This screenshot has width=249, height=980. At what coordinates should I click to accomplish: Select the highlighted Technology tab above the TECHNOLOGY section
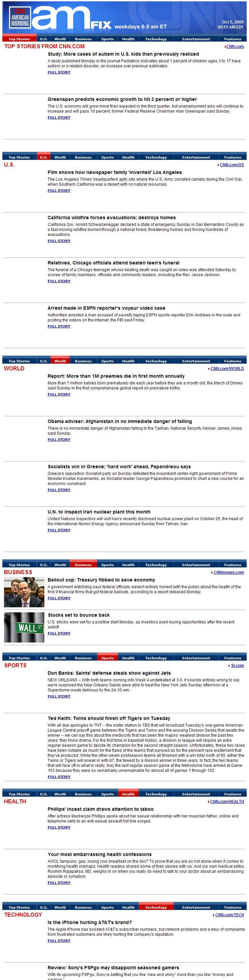[156, 907]
